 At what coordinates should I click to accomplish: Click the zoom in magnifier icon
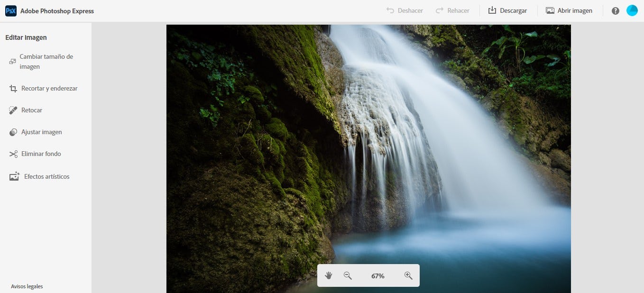pos(408,275)
